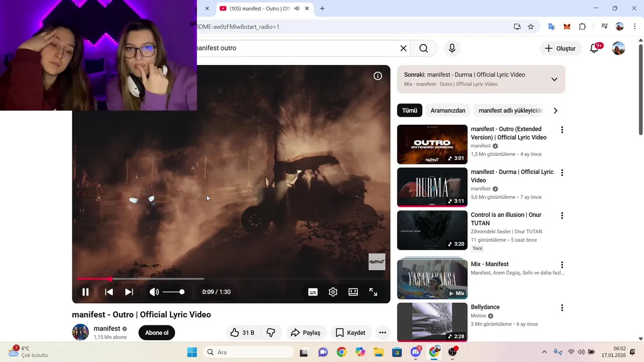Toggle subtitles/closed captions in player
This screenshot has width=644, height=362.
click(313, 292)
